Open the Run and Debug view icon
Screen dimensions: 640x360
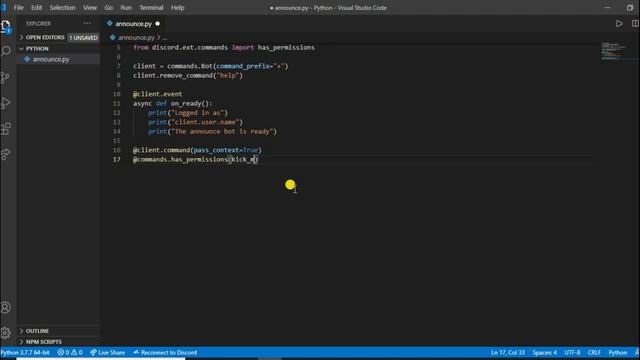(6, 103)
